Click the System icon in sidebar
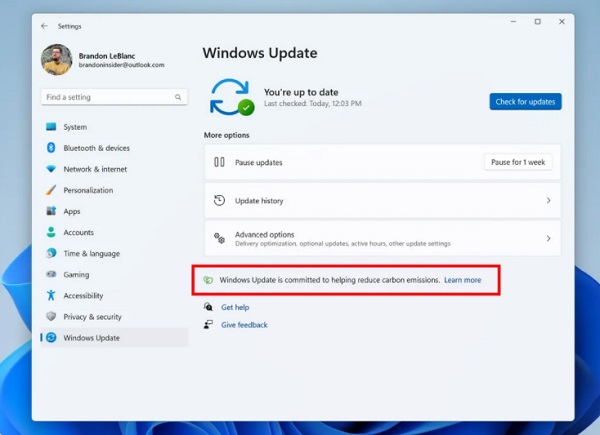 [x=51, y=127]
